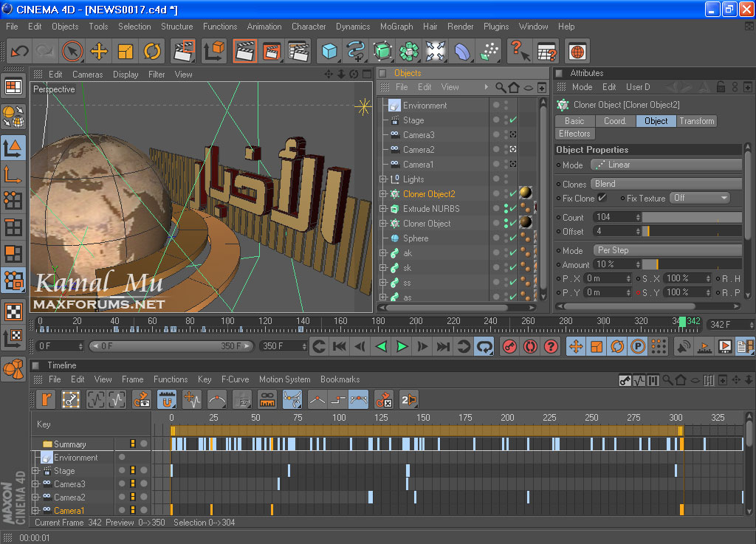Open the MoGraph menu
Screen dimensions: 756x544
tap(396, 27)
